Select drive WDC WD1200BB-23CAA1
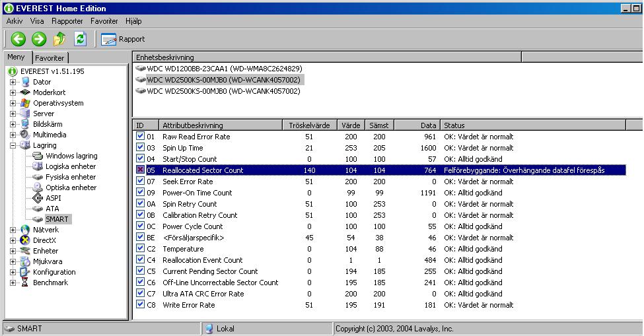Viewport: 644px width, 336px height. 225,69
